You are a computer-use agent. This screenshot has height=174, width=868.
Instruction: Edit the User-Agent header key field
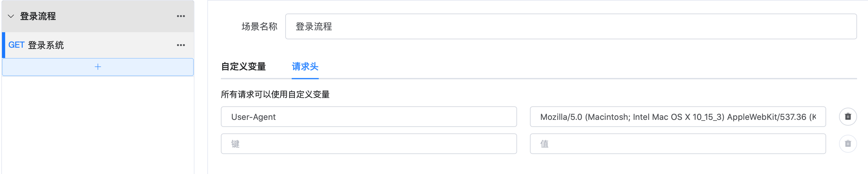coord(369,117)
